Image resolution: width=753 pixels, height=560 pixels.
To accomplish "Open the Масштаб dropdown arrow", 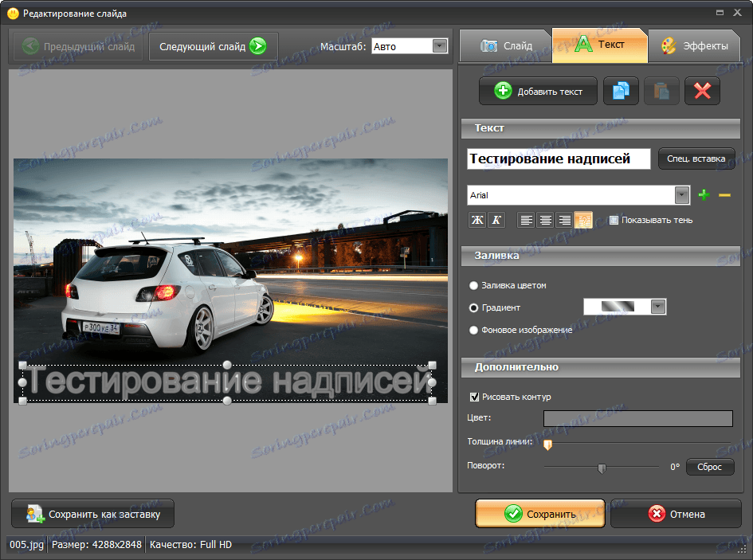I will click(439, 46).
